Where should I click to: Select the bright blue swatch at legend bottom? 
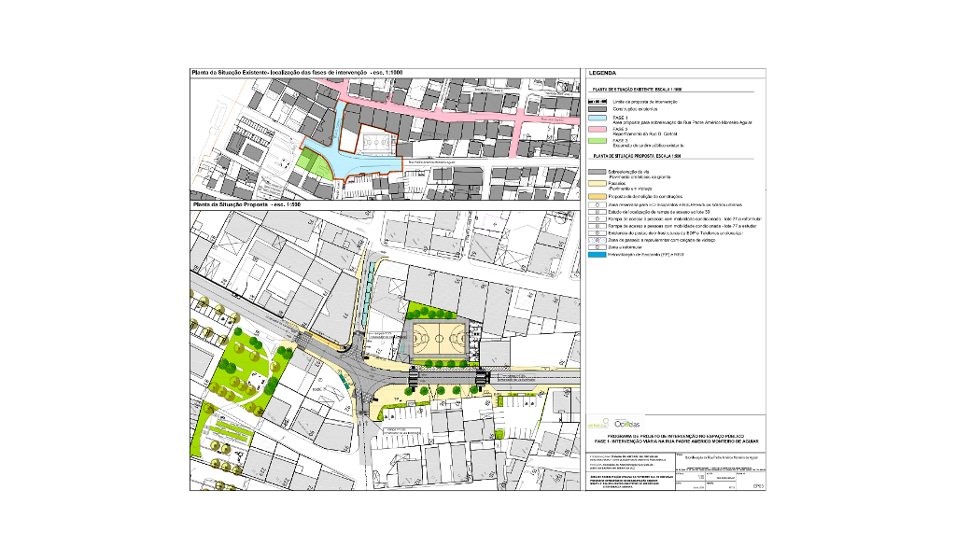pyautogui.click(x=598, y=254)
